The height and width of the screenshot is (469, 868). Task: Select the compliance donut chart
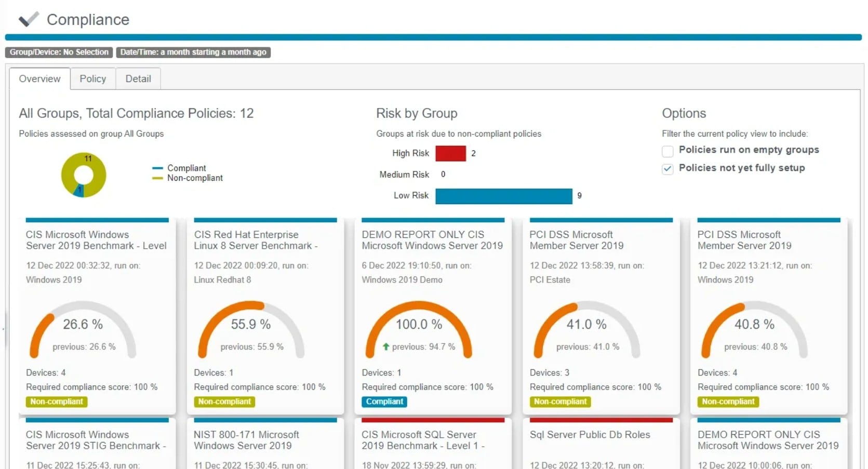(x=83, y=175)
